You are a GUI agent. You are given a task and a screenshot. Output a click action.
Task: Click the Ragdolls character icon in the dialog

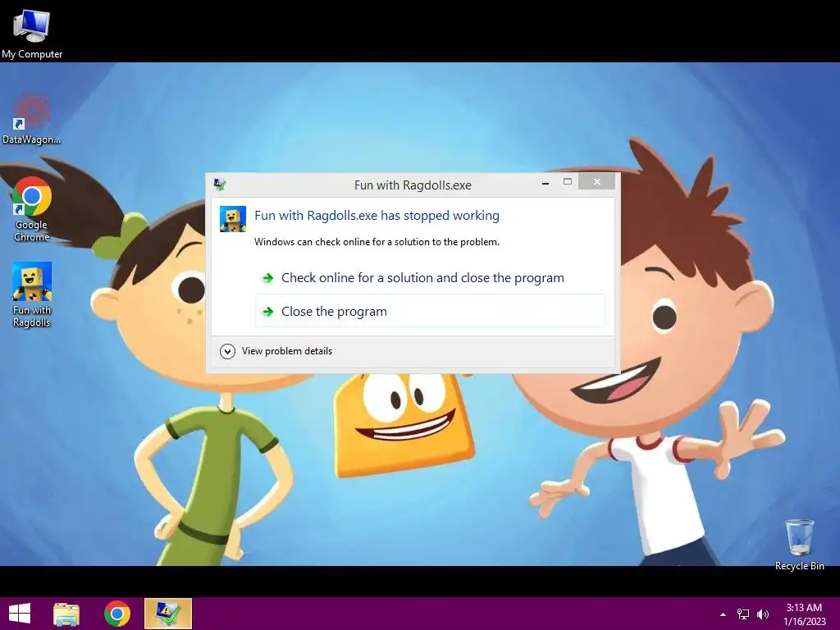[x=232, y=218]
